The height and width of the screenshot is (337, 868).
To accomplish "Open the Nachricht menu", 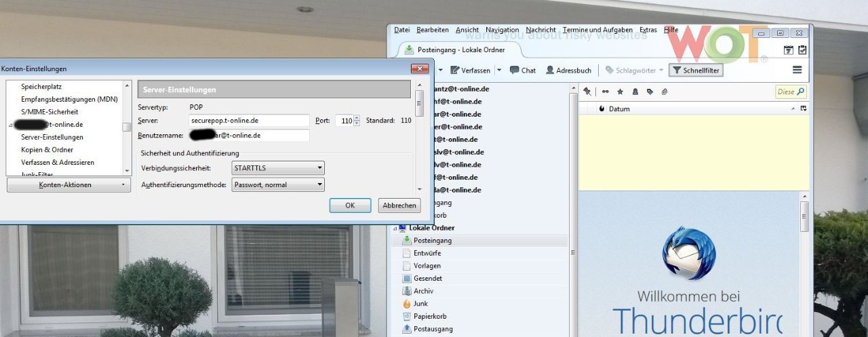I will (540, 30).
